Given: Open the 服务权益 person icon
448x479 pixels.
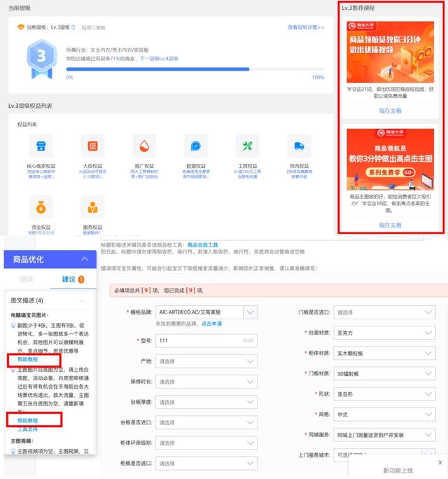Looking at the screenshot, I should click(x=92, y=207).
